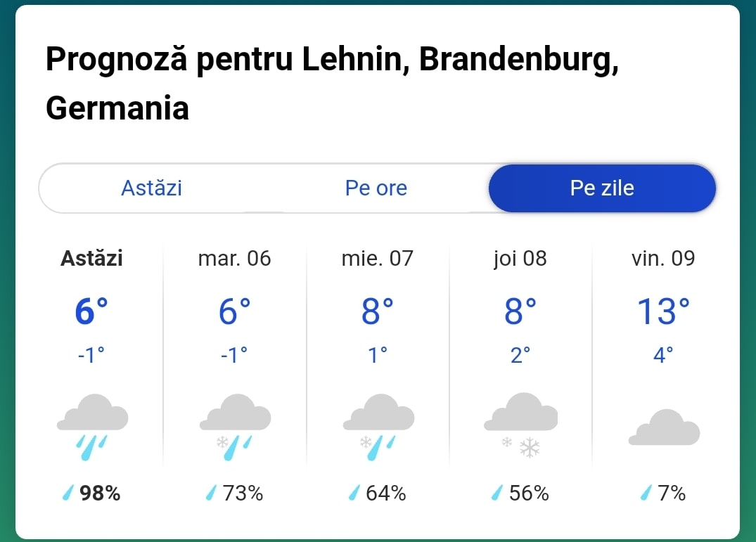Open the mar. 06 day label

234,259
